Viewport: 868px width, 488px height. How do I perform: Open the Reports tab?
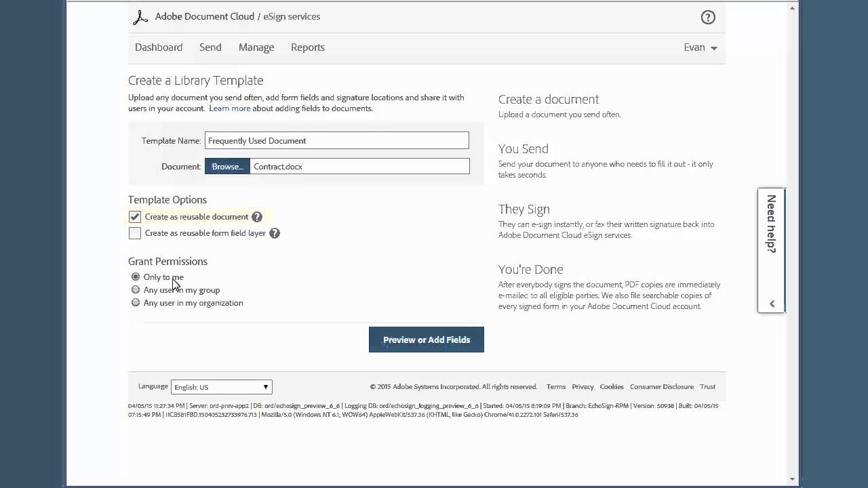(308, 47)
